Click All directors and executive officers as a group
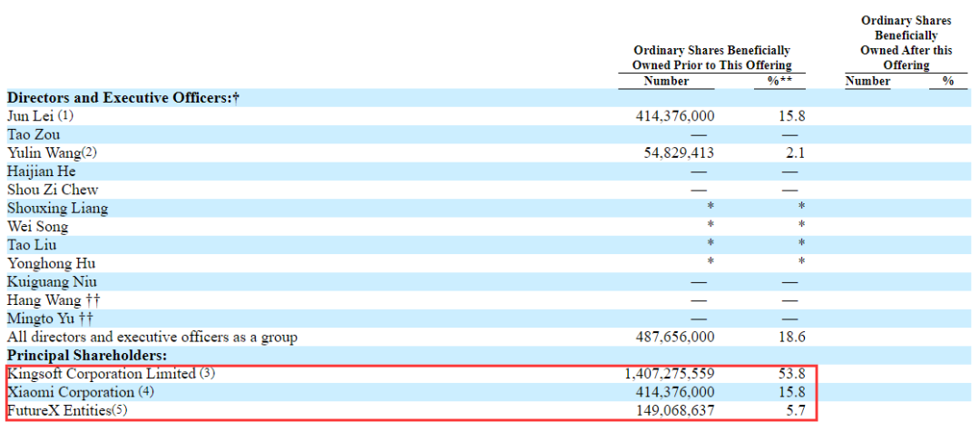This screenshot has height=432, width=980. click(x=152, y=338)
